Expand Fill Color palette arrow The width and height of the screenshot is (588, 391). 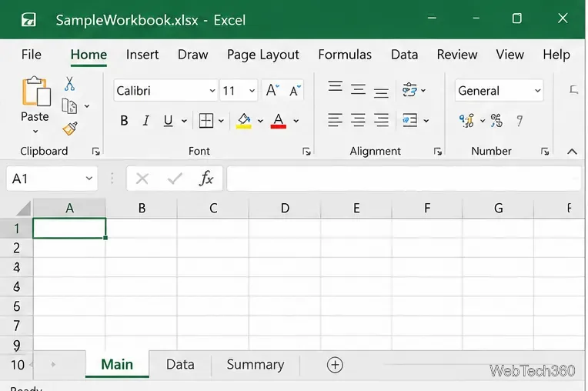click(x=260, y=121)
